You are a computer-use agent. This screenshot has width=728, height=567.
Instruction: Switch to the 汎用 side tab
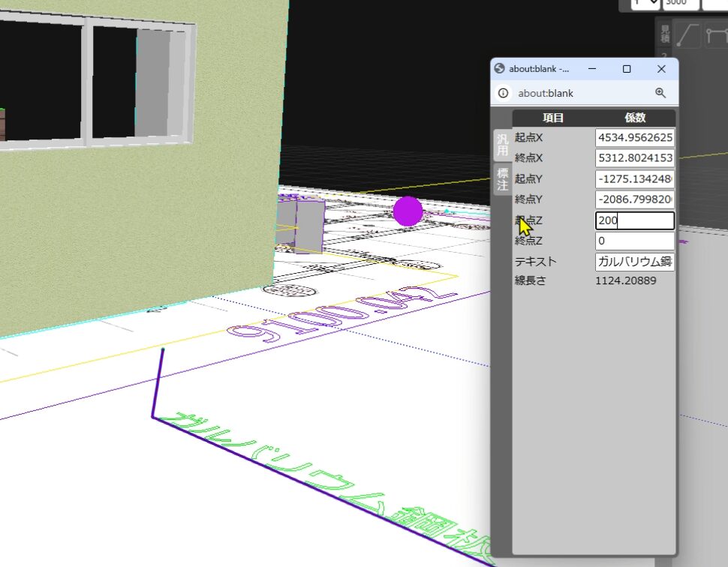pyautogui.click(x=502, y=145)
